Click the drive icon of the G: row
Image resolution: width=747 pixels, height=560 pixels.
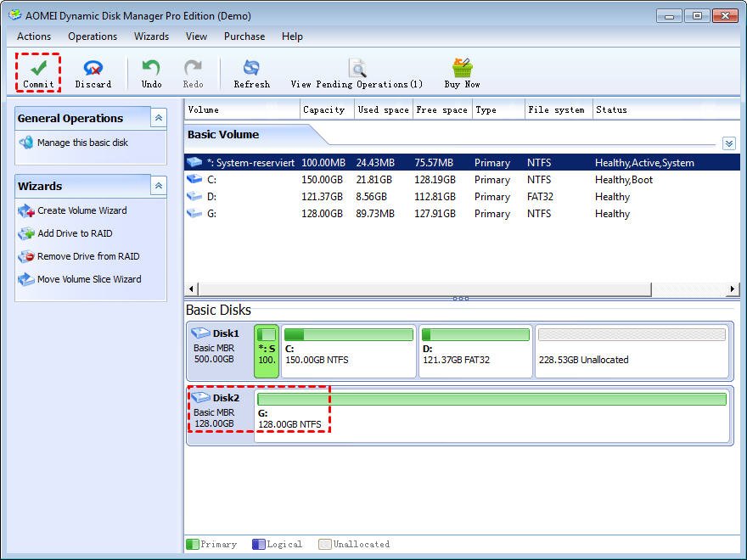point(194,213)
